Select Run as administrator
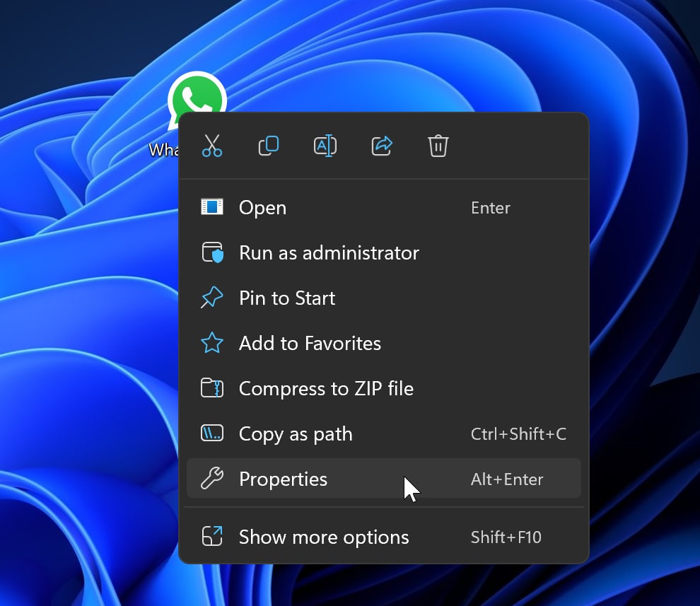 (329, 253)
